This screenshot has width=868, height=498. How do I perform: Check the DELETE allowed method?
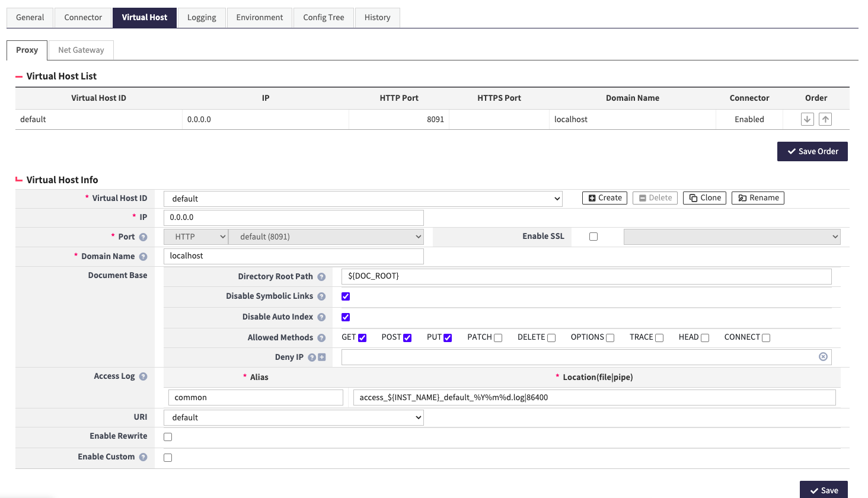point(551,337)
